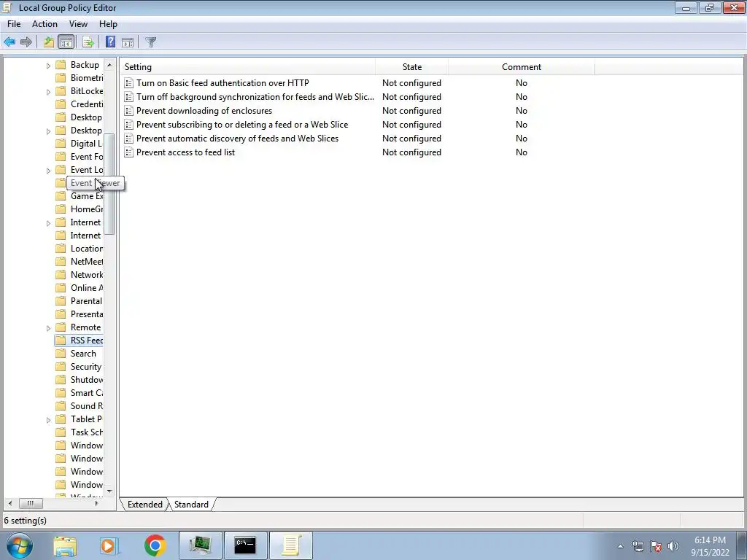Screen dimensions: 747x560
Task: Select the Sound R tree folder
Action: tap(87, 405)
